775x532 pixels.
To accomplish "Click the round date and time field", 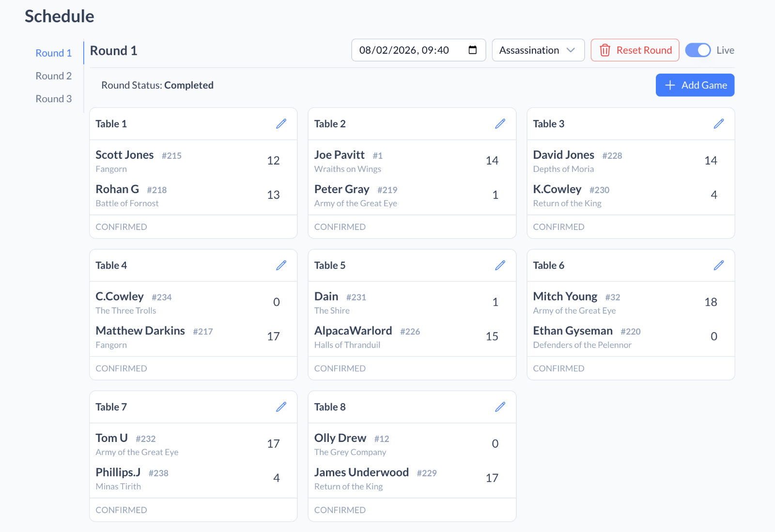I will pos(418,50).
